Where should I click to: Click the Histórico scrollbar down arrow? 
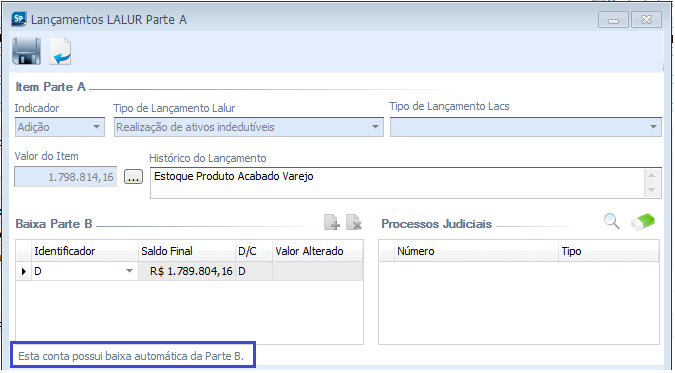[x=651, y=190]
